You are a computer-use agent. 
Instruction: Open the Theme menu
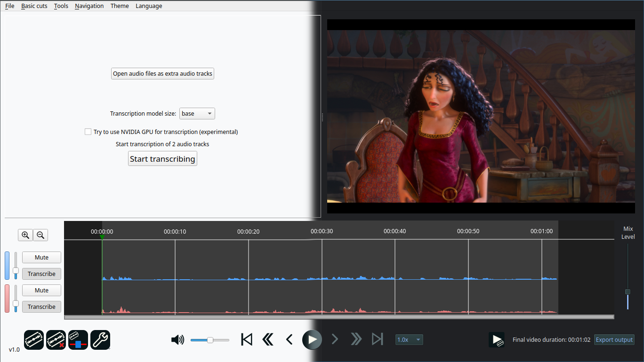120,6
